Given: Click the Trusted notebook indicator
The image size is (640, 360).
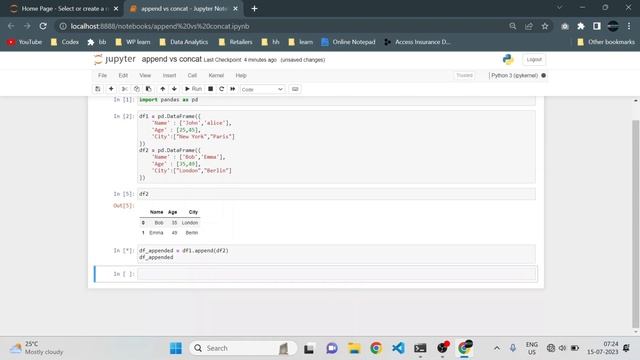Looking at the screenshot, I should [x=464, y=76].
